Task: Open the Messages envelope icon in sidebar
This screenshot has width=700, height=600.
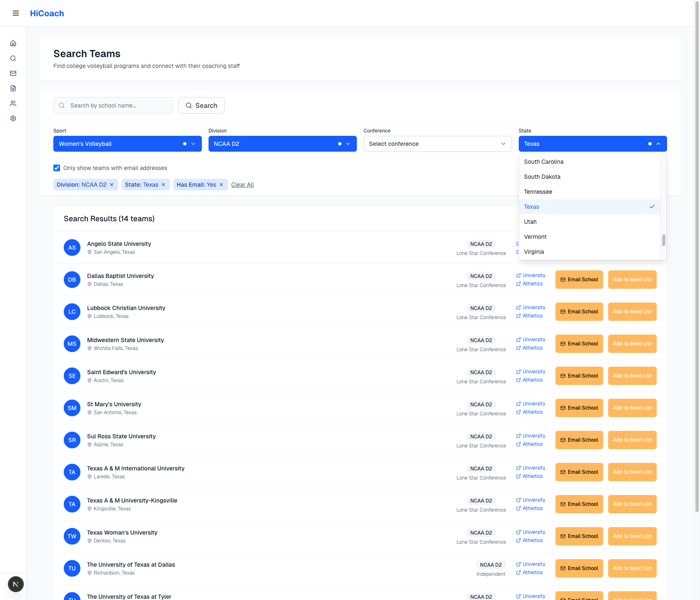Action: (x=13, y=73)
